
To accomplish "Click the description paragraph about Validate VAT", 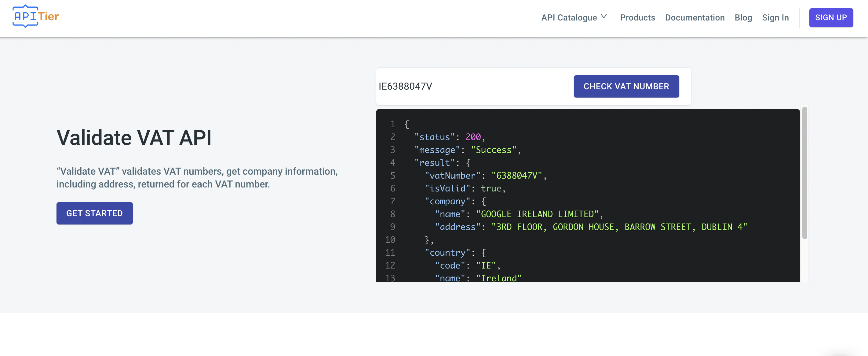I will (197, 177).
